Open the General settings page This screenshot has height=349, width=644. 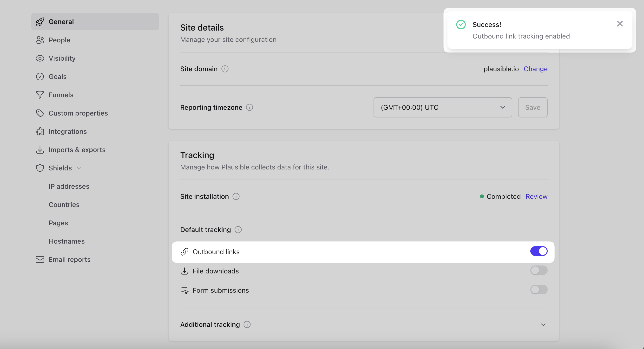click(95, 22)
